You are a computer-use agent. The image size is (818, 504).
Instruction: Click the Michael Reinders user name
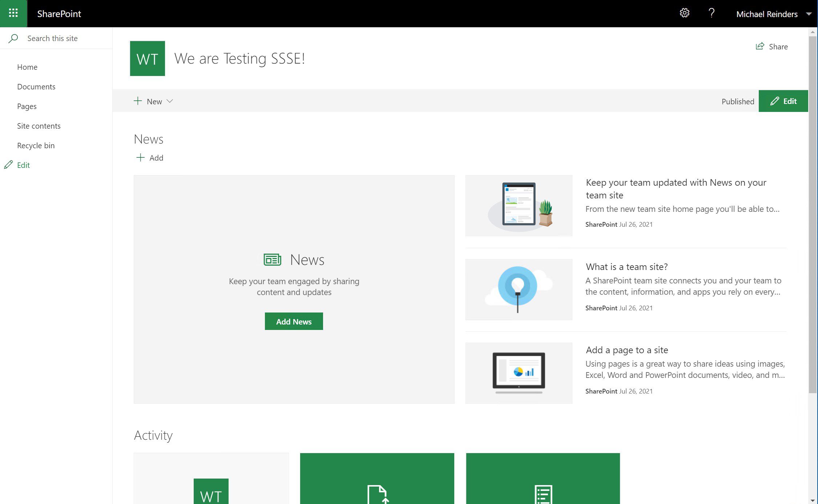coord(767,14)
